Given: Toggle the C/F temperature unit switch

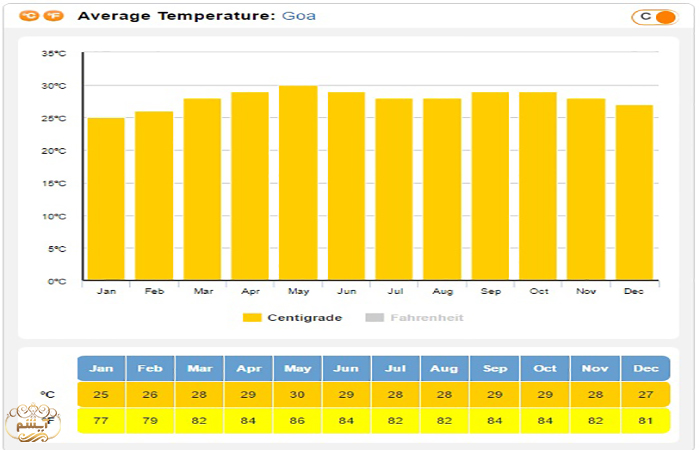Looking at the screenshot, I should [655, 17].
